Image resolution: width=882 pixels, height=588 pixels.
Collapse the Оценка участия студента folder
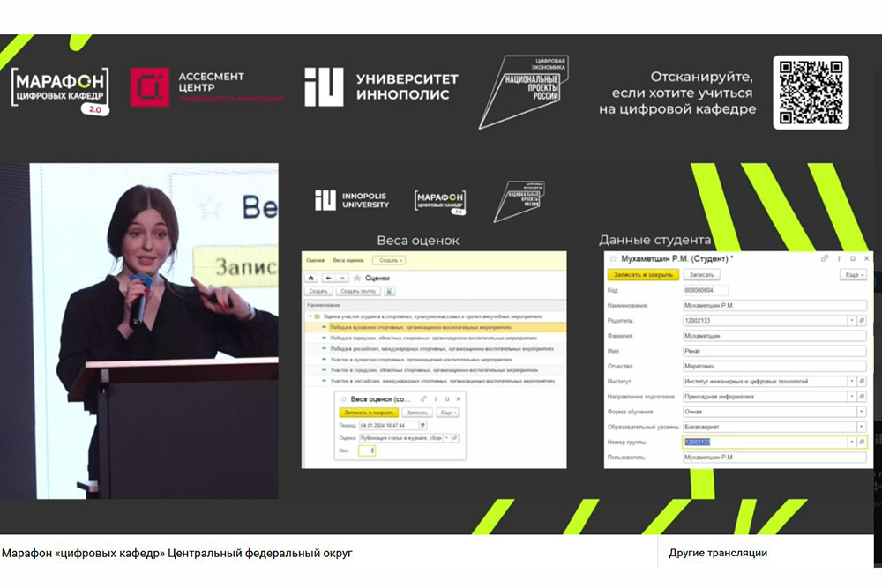[x=310, y=315]
